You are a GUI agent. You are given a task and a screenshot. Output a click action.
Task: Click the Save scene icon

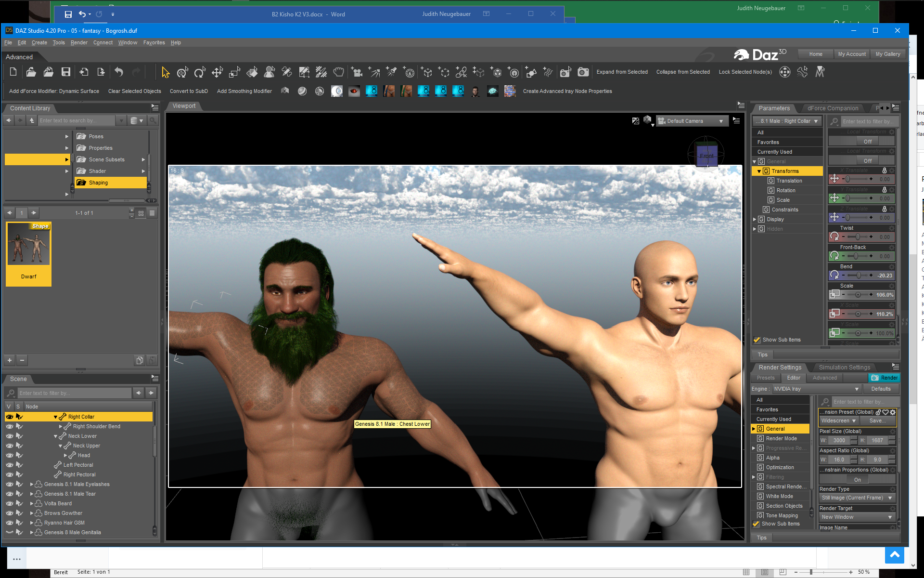(x=66, y=72)
